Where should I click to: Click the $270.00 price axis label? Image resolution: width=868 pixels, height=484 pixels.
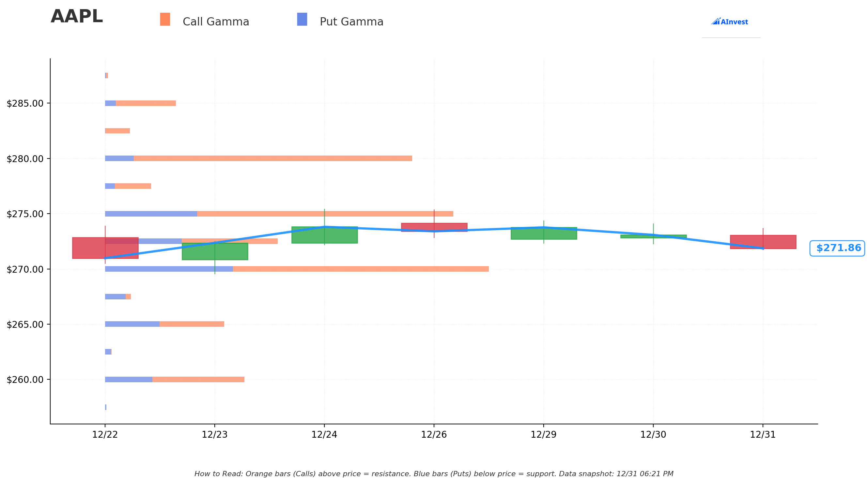click(25, 269)
